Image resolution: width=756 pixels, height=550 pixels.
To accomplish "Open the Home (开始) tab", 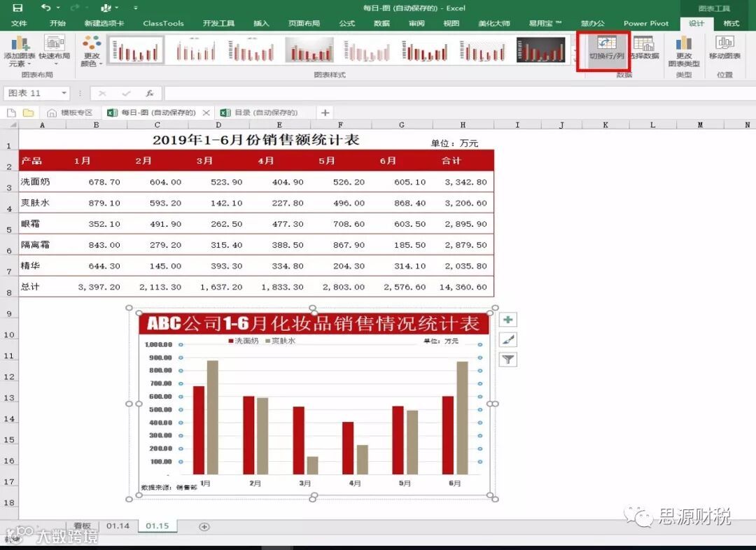I will coord(57,23).
